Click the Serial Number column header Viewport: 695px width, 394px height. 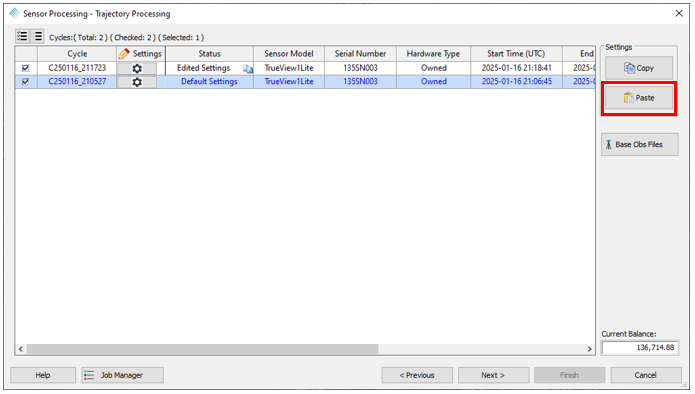point(360,54)
